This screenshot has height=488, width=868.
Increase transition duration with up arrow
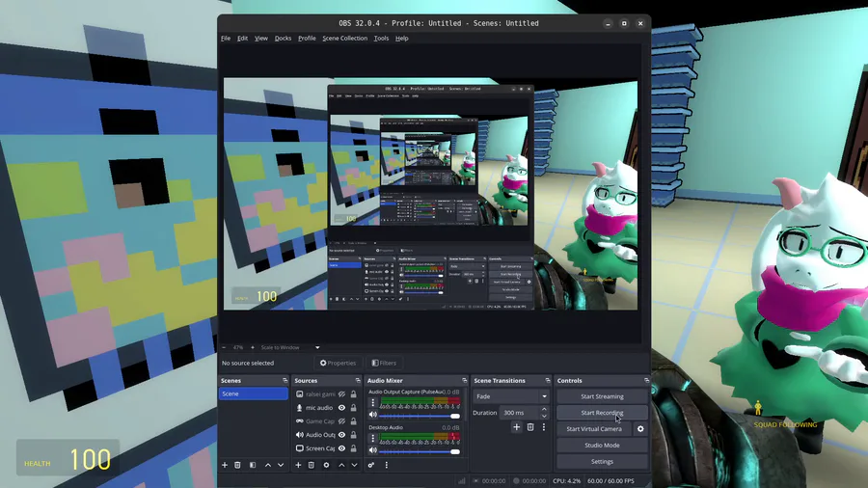point(544,410)
